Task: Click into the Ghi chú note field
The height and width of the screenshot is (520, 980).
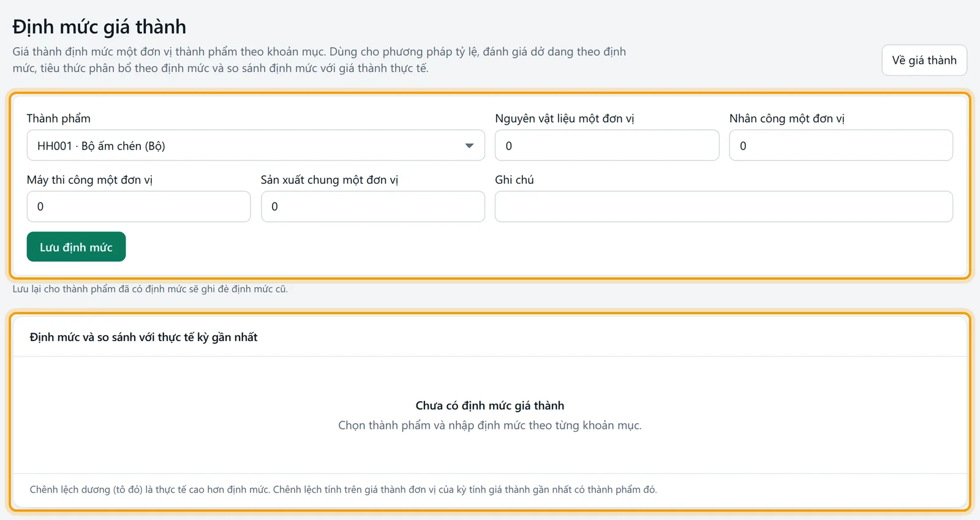Action: 724,206
